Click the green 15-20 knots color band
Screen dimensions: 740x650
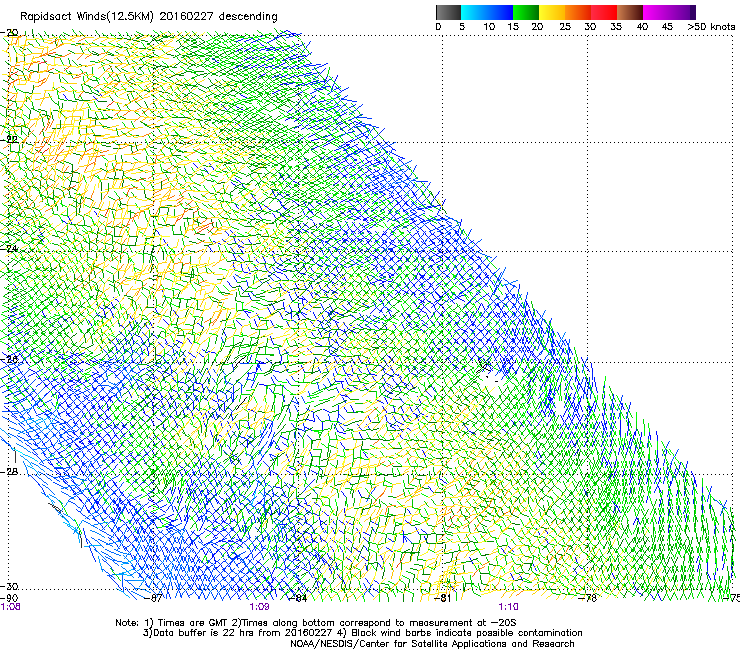tap(526, 12)
